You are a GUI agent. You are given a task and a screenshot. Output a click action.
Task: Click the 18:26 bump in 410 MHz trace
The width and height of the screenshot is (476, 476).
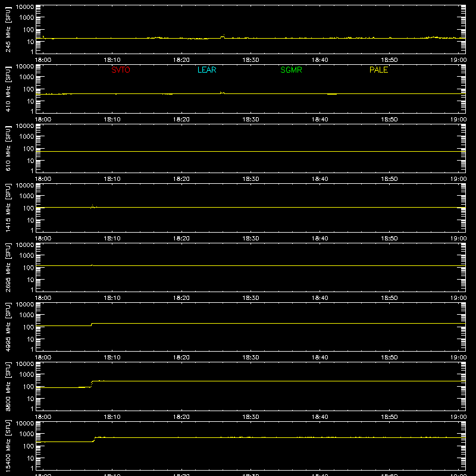point(222,93)
